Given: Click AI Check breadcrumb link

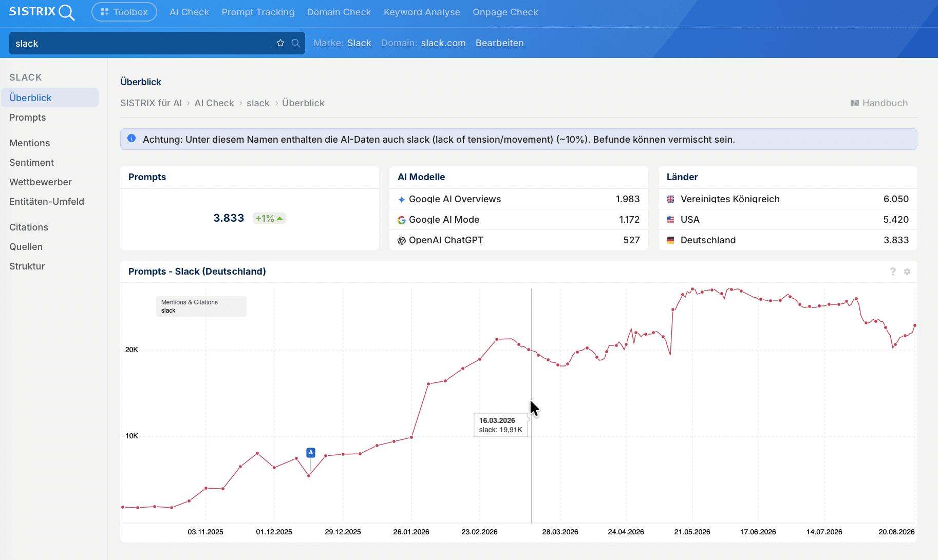Looking at the screenshot, I should (x=214, y=103).
